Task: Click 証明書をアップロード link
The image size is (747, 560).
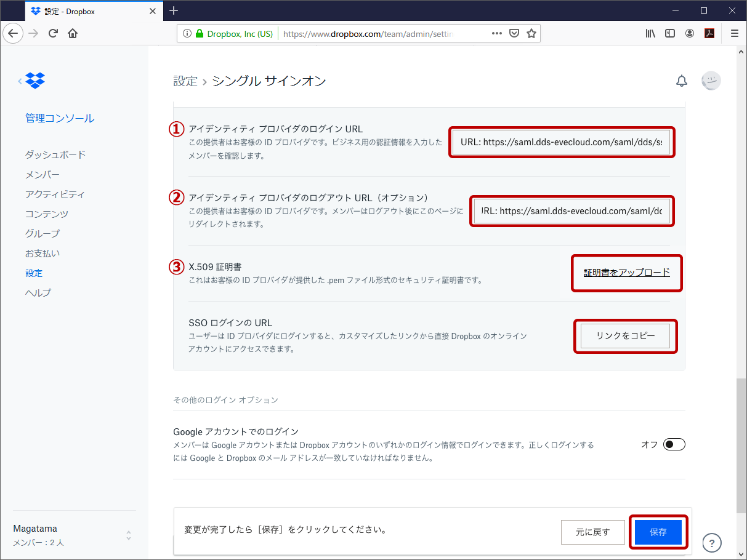Action: pos(626,273)
